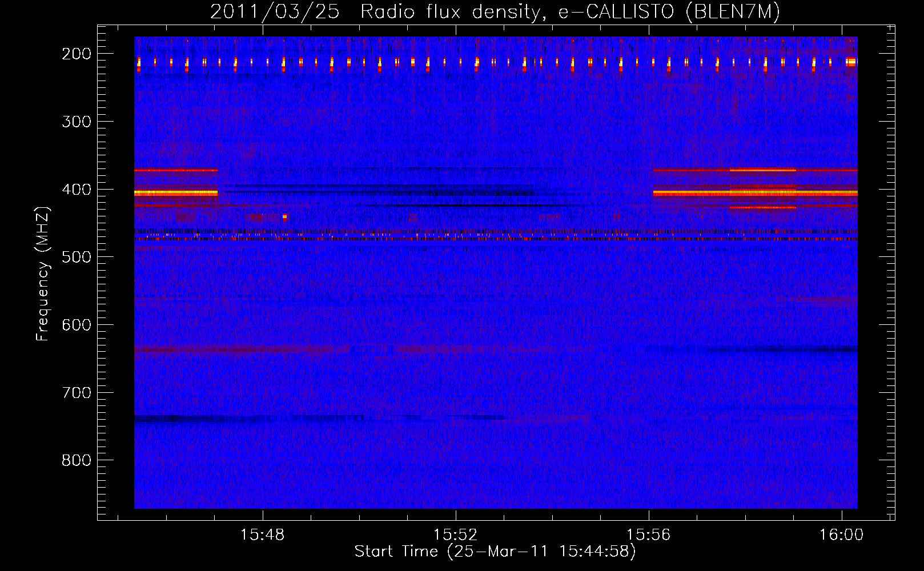Click the 400 frequency tick label
The width and height of the screenshot is (924, 571).
point(77,190)
